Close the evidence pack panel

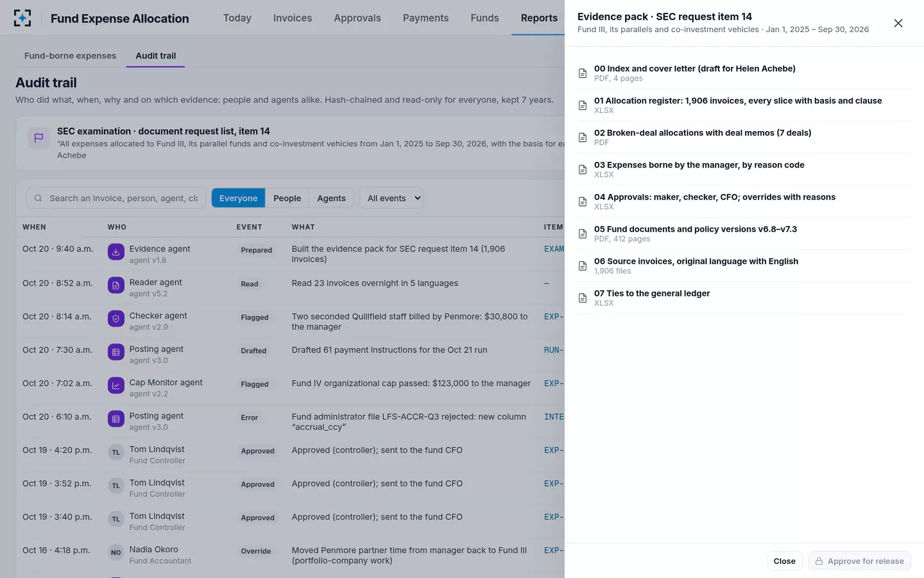[x=898, y=23]
